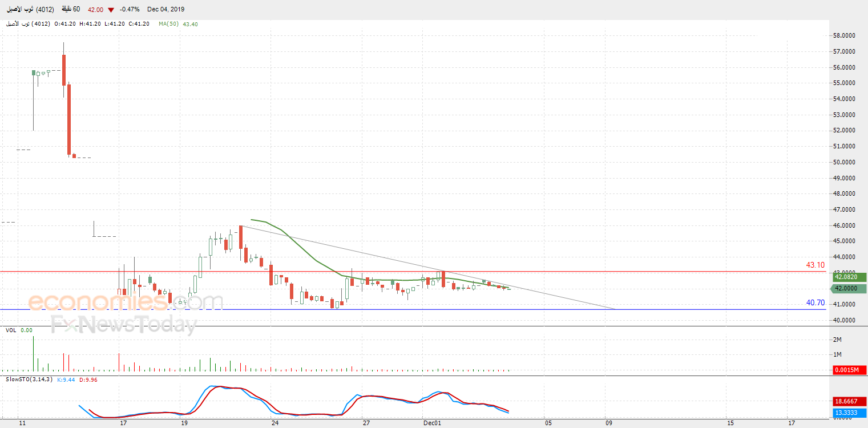Image resolution: width=868 pixels, height=428 pixels.
Task: Click the O:41.20 open value
Action: click(65, 24)
